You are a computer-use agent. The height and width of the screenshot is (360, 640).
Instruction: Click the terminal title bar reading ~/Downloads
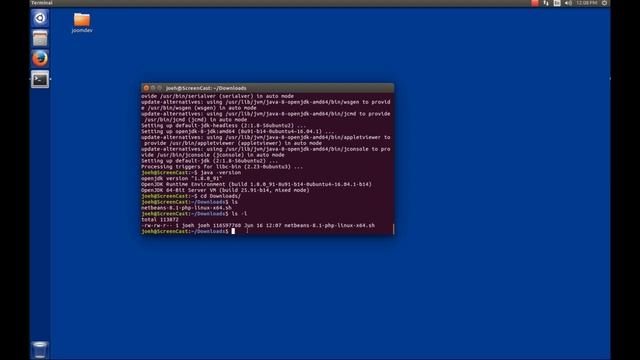point(267,88)
